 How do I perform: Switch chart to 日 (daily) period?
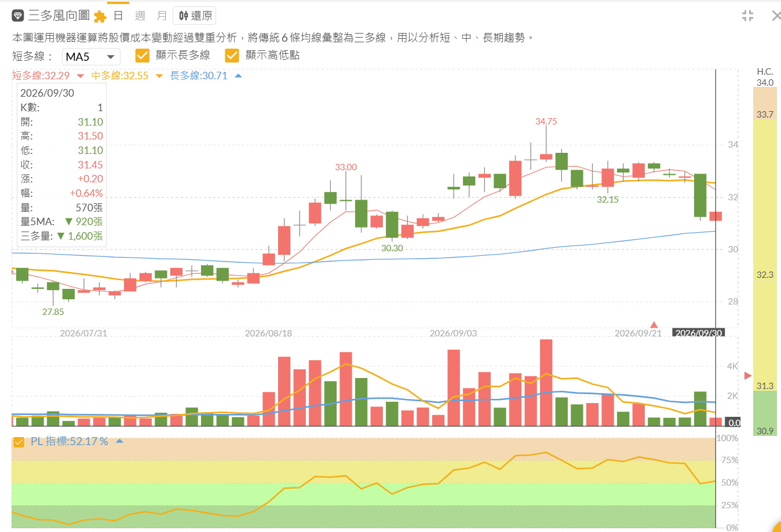118,16
